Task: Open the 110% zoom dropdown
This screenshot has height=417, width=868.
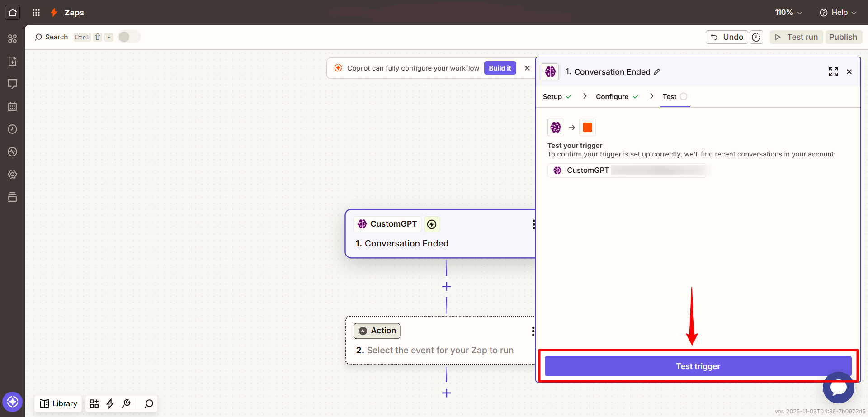Action: click(x=788, y=13)
